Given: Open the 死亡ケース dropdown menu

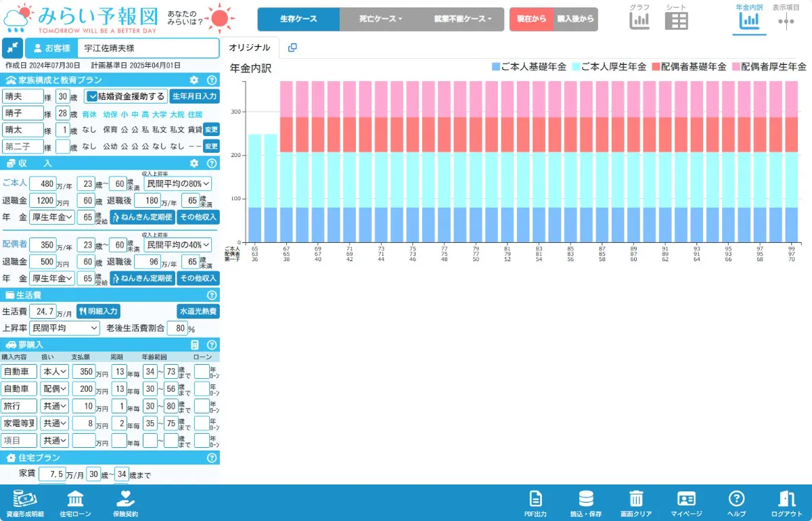Looking at the screenshot, I should (380, 19).
